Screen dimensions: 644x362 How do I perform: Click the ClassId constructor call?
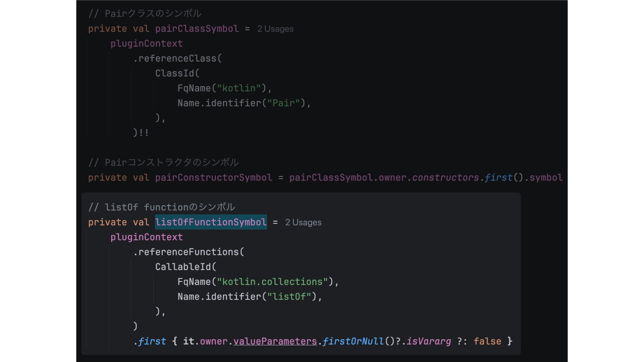pyautogui.click(x=174, y=73)
